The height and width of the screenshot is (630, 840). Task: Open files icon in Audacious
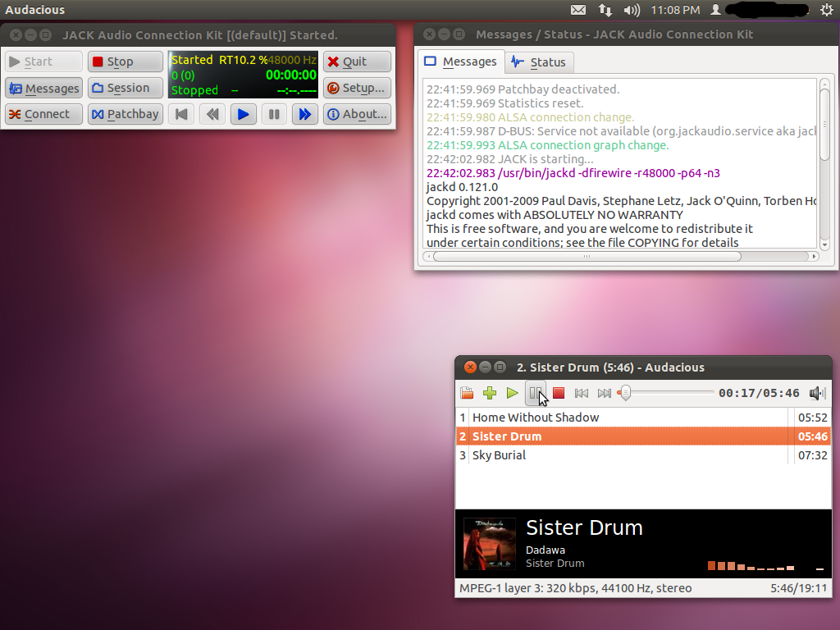pyautogui.click(x=467, y=393)
